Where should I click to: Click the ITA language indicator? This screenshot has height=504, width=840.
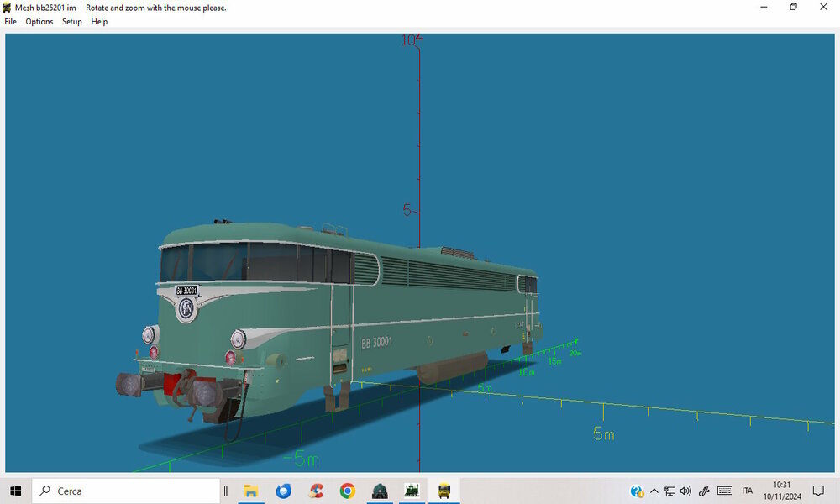tap(748, 491)
